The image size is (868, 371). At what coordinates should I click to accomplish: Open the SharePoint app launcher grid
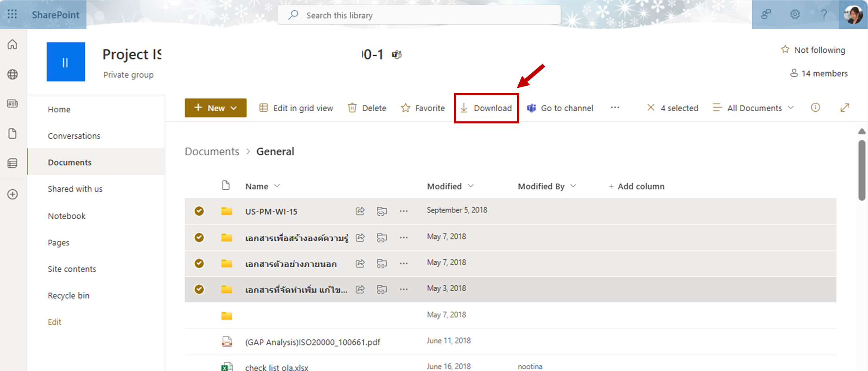(12, 15)
